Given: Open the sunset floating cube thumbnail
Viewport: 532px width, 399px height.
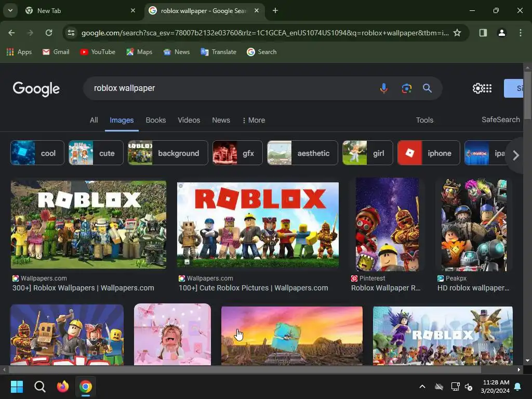Looking at the screenshot, I should point(292,336).
